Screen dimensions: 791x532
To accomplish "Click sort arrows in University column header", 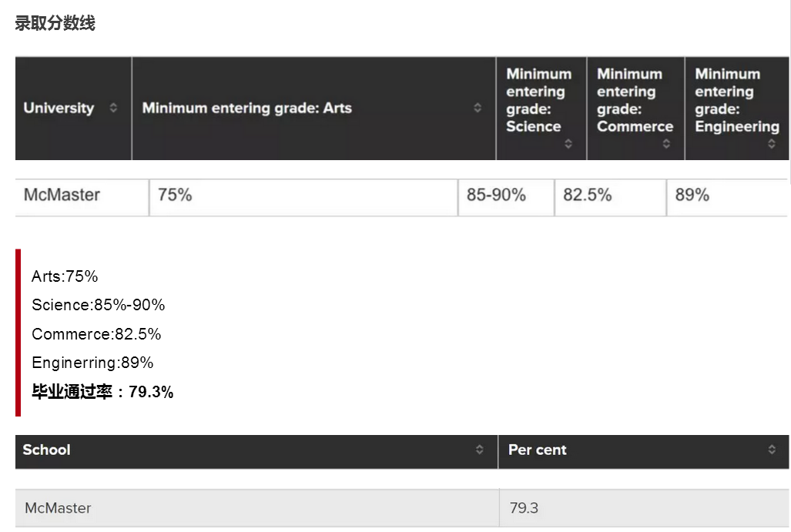I will (114, 108).
